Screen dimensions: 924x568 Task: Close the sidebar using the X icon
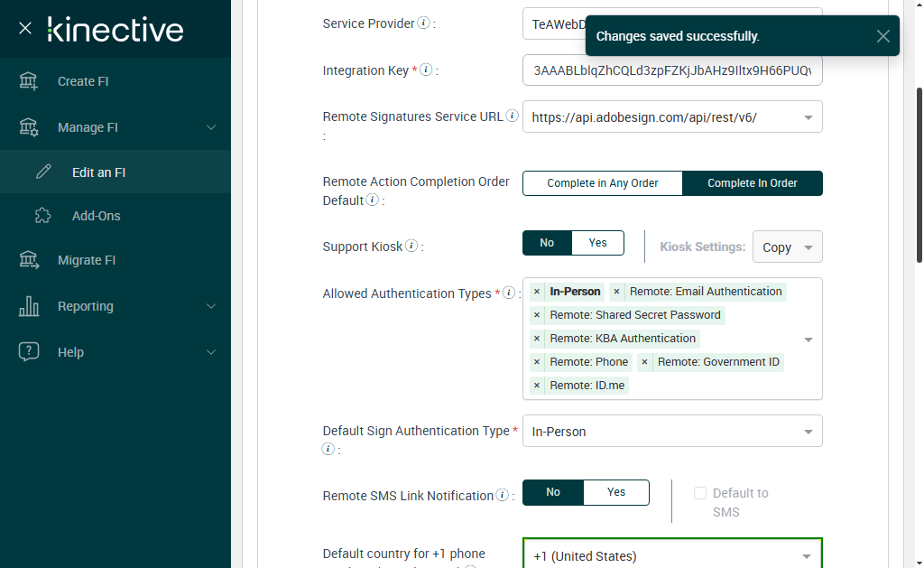click(25, 29)
